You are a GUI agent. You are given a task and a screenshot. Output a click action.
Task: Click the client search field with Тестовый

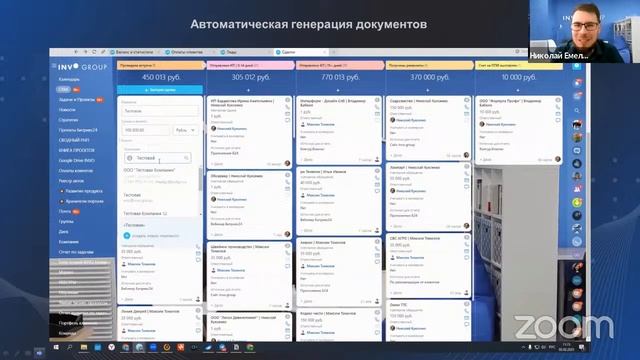click(158, 158)
